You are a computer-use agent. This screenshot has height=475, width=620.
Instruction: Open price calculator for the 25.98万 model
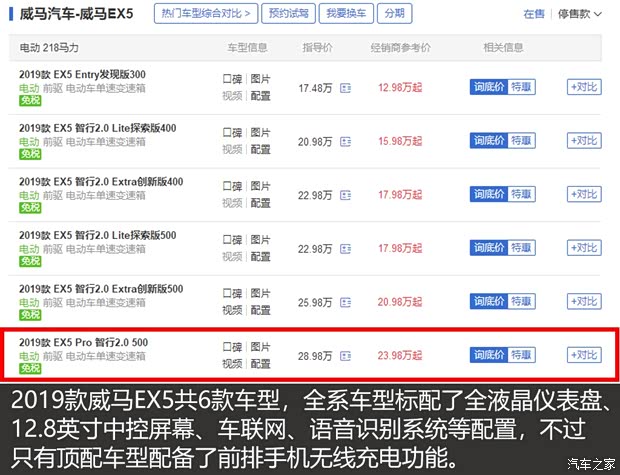pos(345,301)
